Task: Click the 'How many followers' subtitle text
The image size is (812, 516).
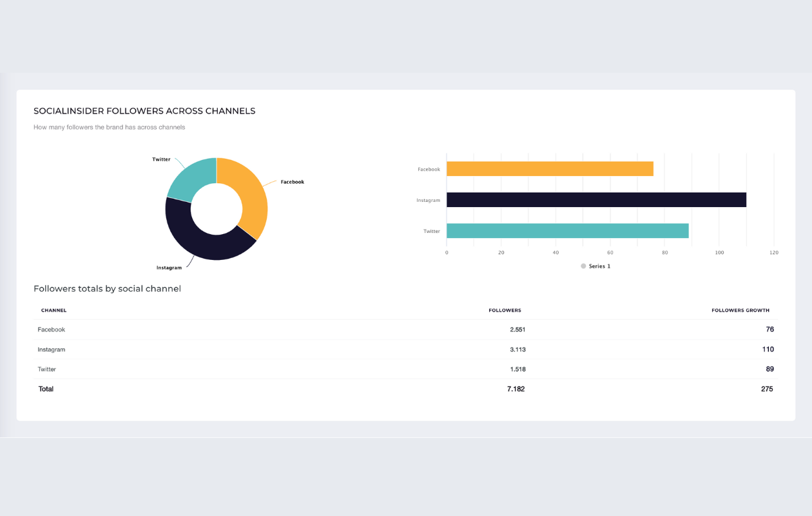Action: click(109, 127)
